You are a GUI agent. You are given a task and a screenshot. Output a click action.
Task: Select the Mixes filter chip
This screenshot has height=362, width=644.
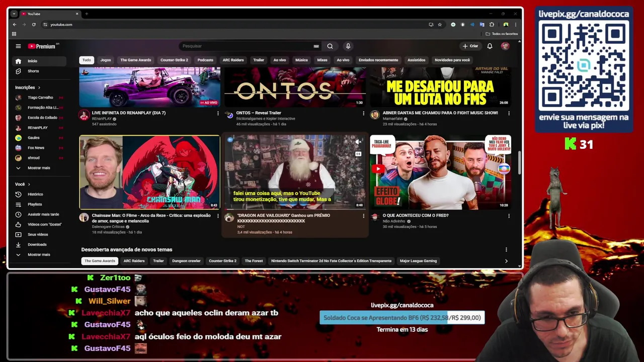323,60
